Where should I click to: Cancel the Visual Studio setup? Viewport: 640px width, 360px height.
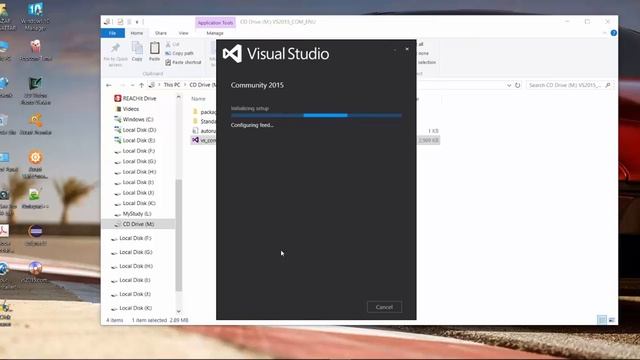[384, 307]
